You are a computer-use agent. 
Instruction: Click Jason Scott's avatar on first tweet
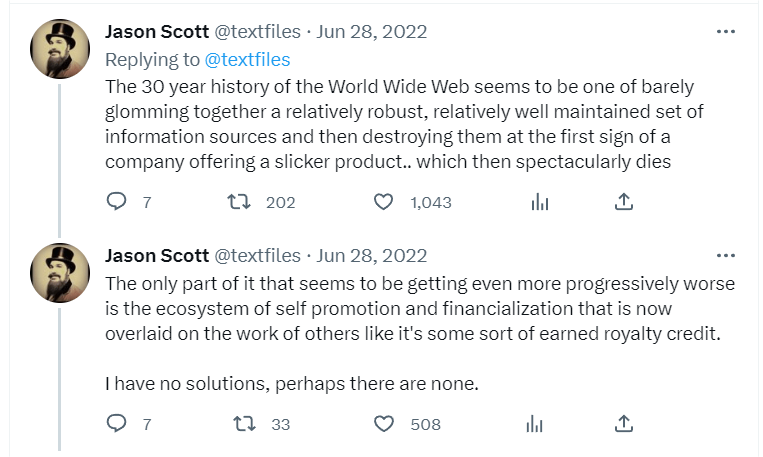coord(61,49)
